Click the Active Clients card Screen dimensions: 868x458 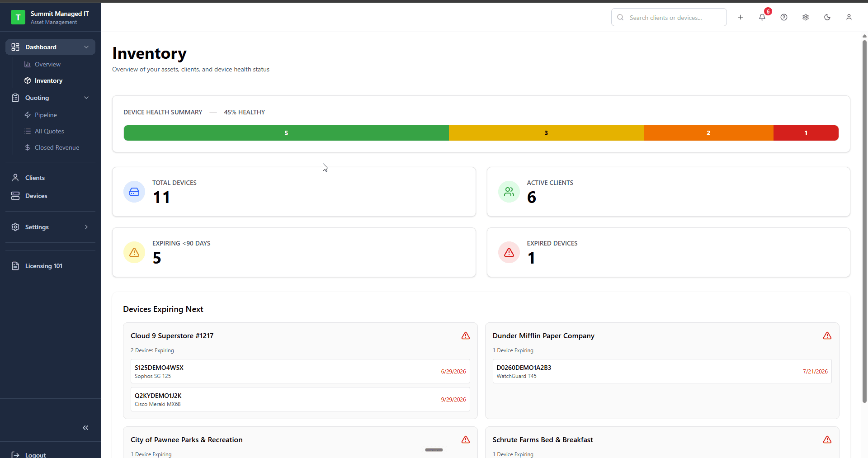668,192
